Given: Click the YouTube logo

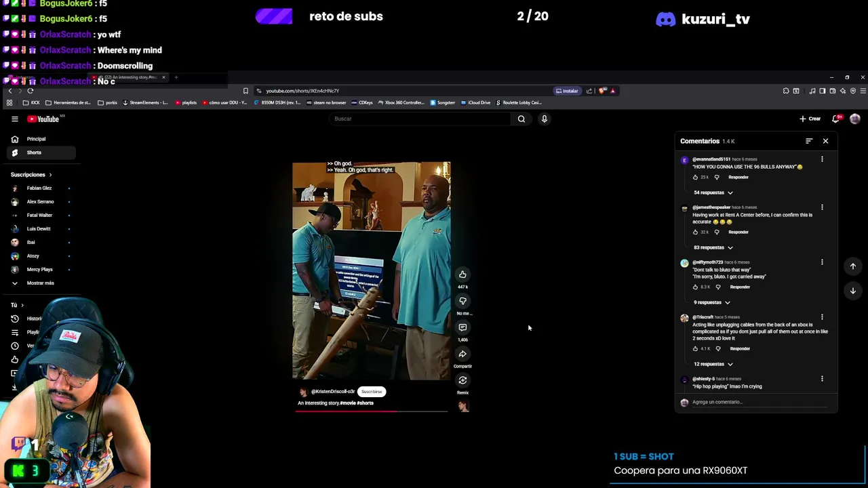Looking at the screenshot, I should tap(43, 119).
